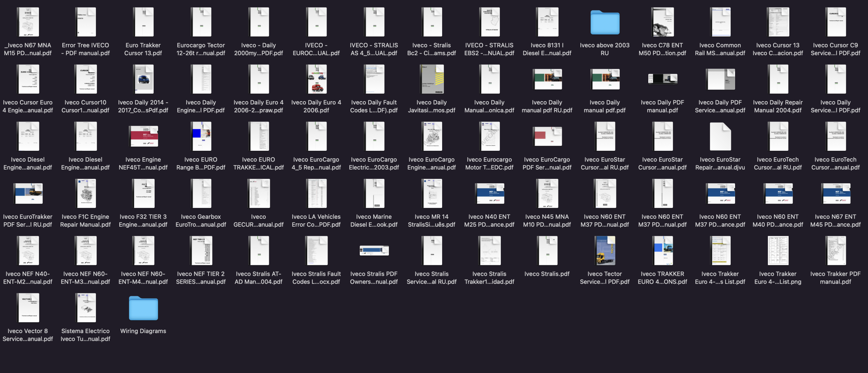Select Iveco Stralis PDF Owners manual thumbnail
The height and width of the screenshot is (373, 868).
coord(374,251)
